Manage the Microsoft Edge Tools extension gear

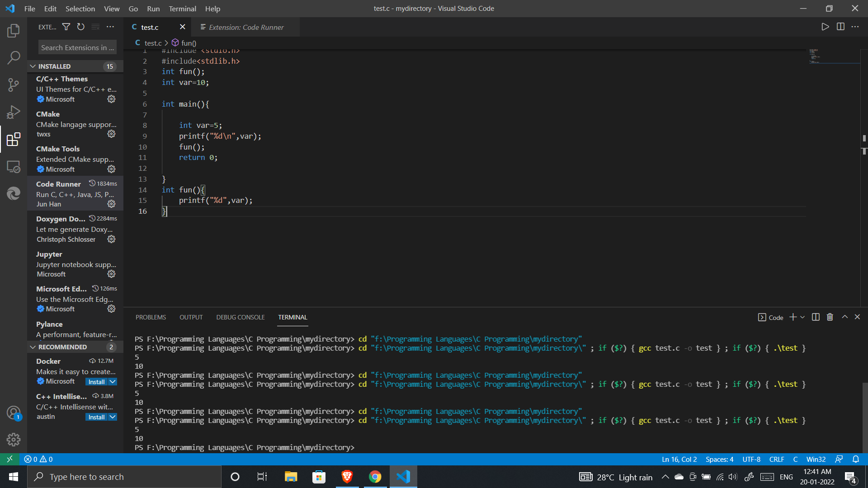(x=111, y=309)
